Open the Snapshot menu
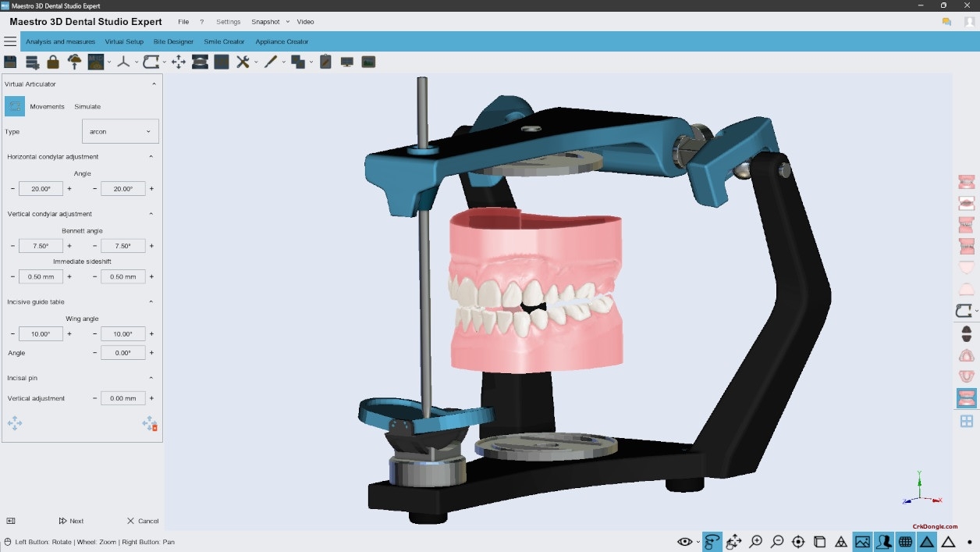Image resolution: width=980 pixels, height=552 pixels. [265, 22]
